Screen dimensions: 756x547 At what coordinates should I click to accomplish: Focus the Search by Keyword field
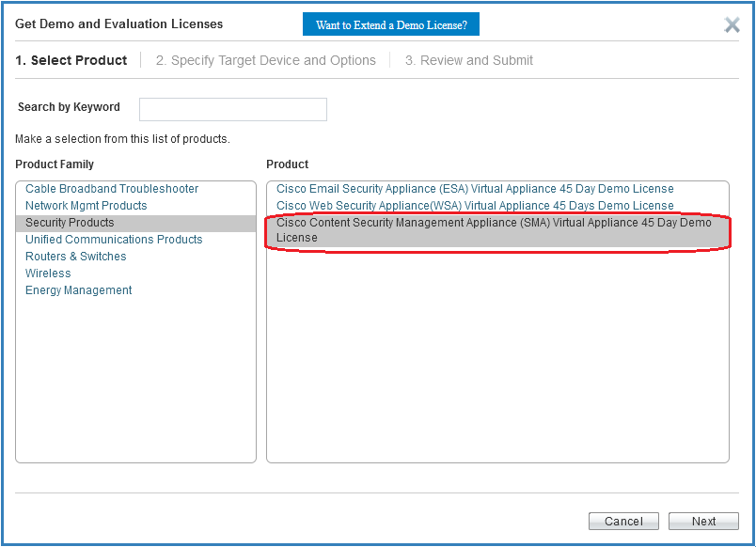(233, 109)
